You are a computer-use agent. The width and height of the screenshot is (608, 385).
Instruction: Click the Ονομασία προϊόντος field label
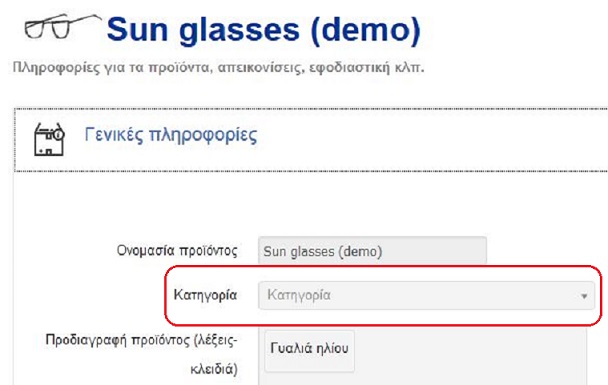tap(177, 250)
